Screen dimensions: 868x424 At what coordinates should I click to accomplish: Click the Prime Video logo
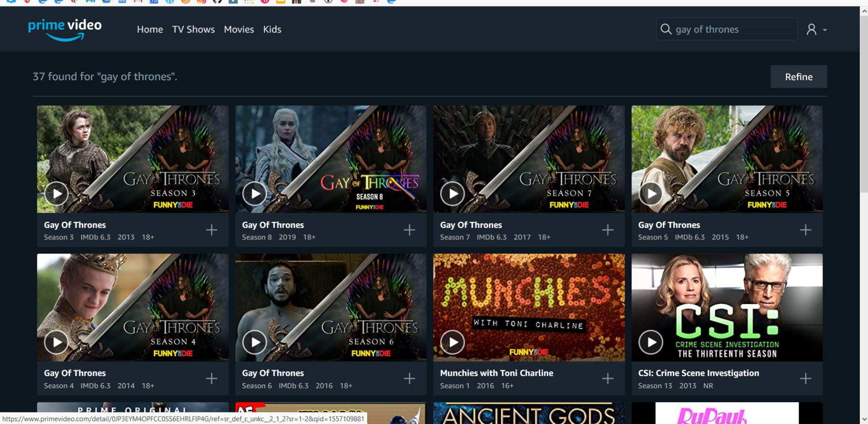pos(65,29)
